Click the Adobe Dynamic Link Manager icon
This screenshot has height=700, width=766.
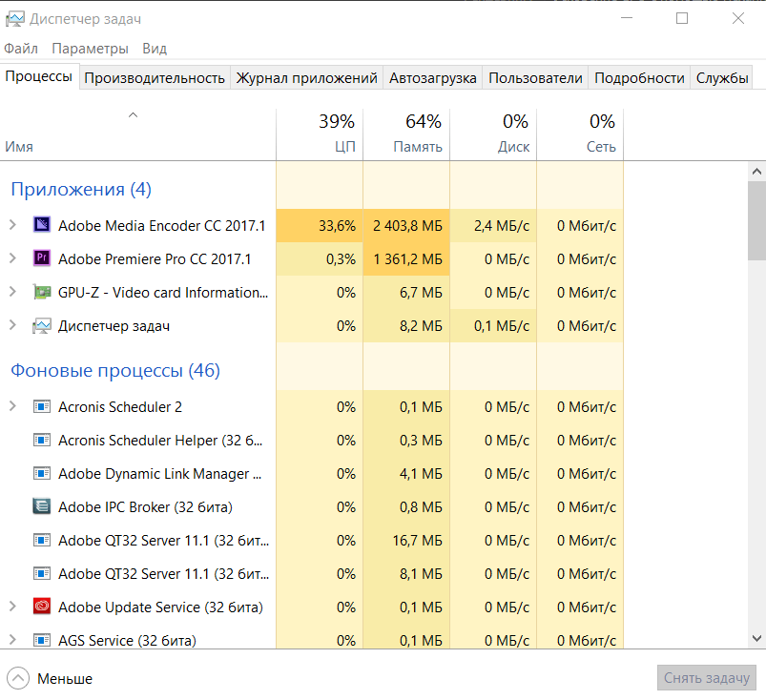pyautogui.click(x=42, y=473)
